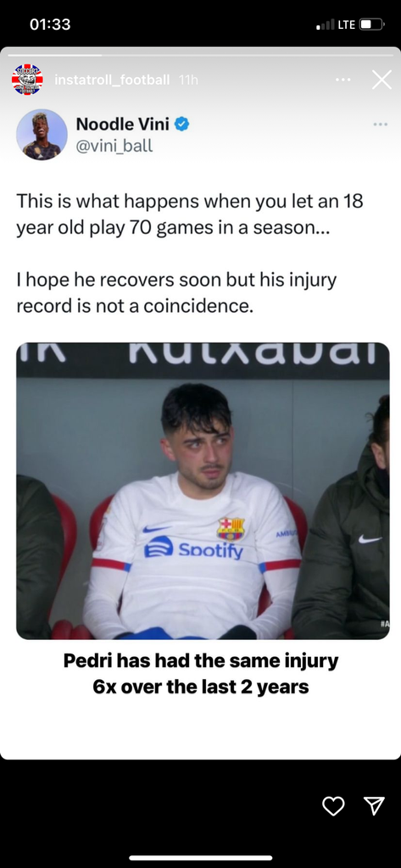Open the Pedri bench photo in tweet
Screen dimensions: 401x868
coord(203,491)
